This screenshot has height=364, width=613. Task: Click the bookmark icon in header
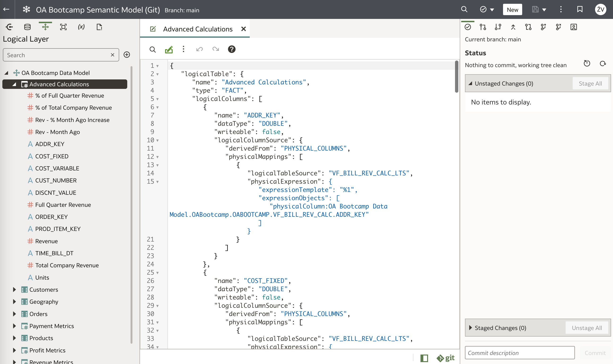[580, 9]
